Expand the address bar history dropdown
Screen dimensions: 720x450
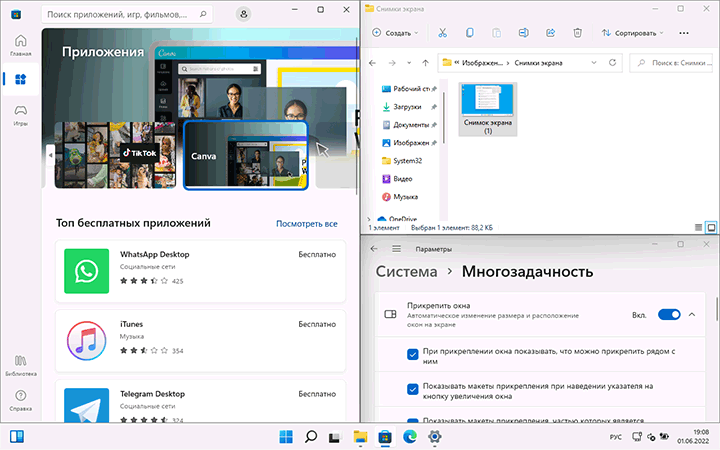(x=594, y=62)
